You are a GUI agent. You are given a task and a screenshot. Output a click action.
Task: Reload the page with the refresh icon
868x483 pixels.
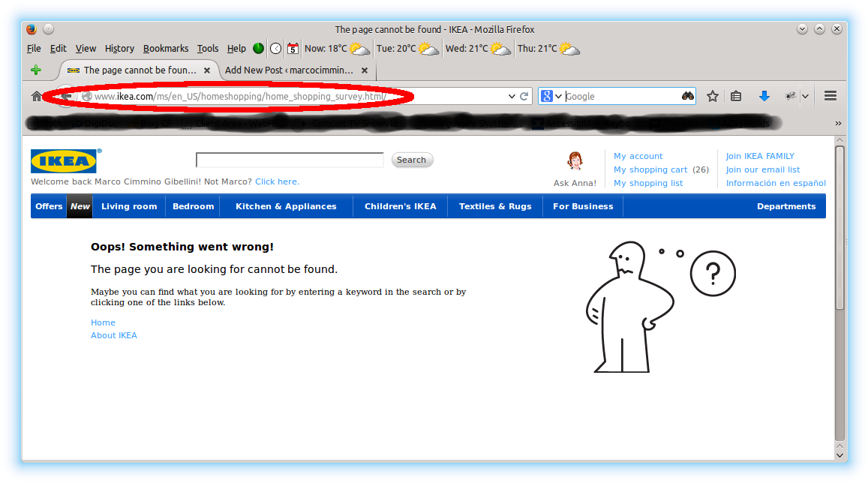(x=524, y=96)
